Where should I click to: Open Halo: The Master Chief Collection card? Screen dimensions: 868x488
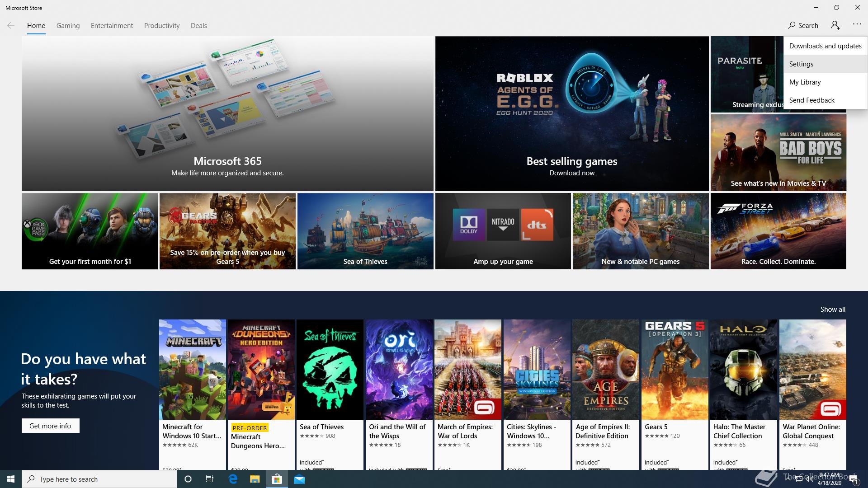744,394
